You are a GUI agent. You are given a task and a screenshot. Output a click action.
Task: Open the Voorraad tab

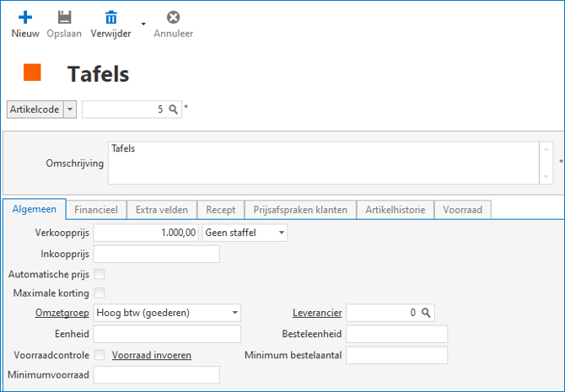click(463, 210)
